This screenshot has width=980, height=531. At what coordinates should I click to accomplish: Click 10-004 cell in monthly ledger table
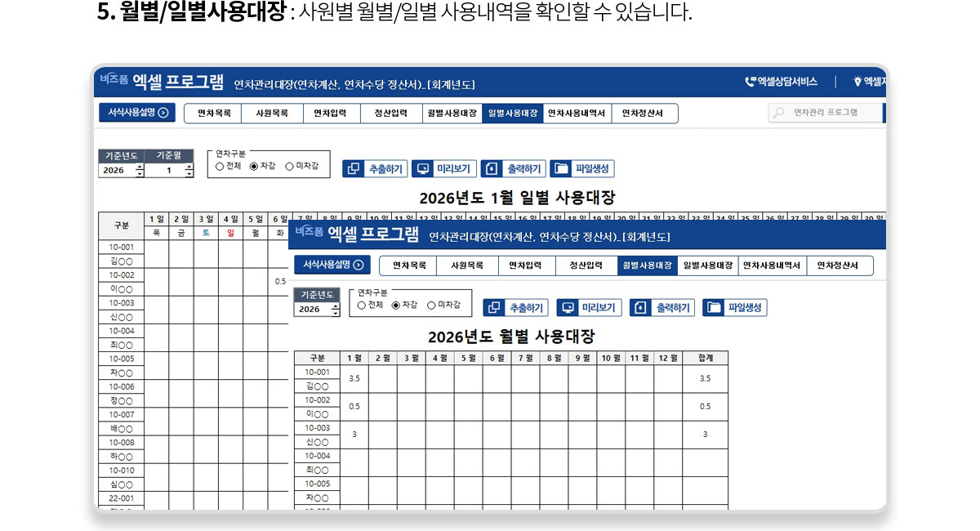coord(317,456)
